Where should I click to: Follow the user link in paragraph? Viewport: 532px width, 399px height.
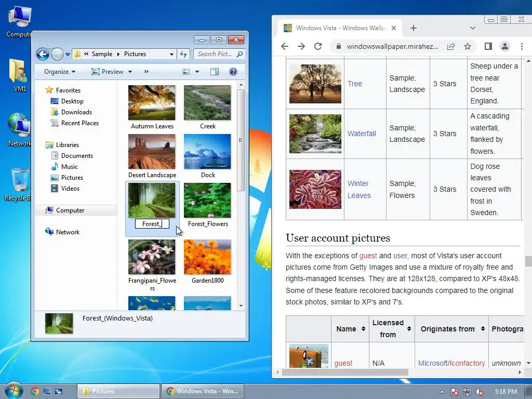400,256
